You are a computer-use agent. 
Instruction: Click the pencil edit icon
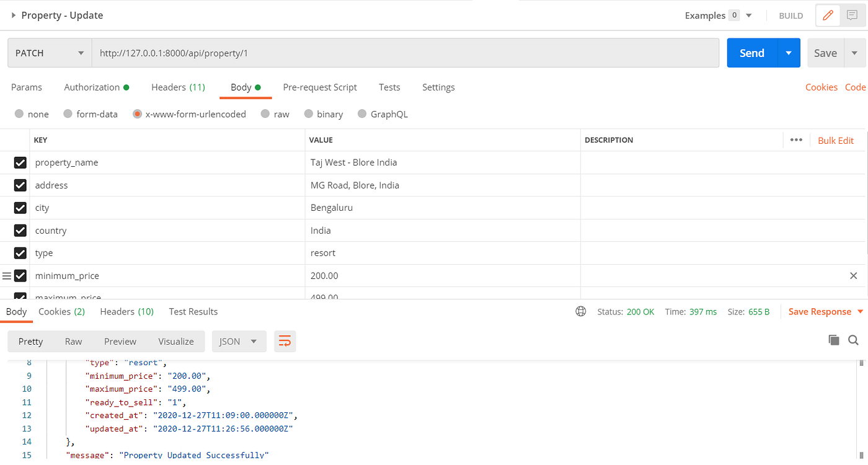tap(828, 15)
